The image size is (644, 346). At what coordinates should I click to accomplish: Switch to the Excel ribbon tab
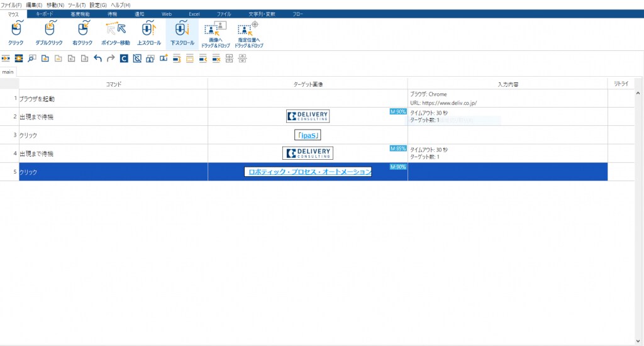pos(194,14)
